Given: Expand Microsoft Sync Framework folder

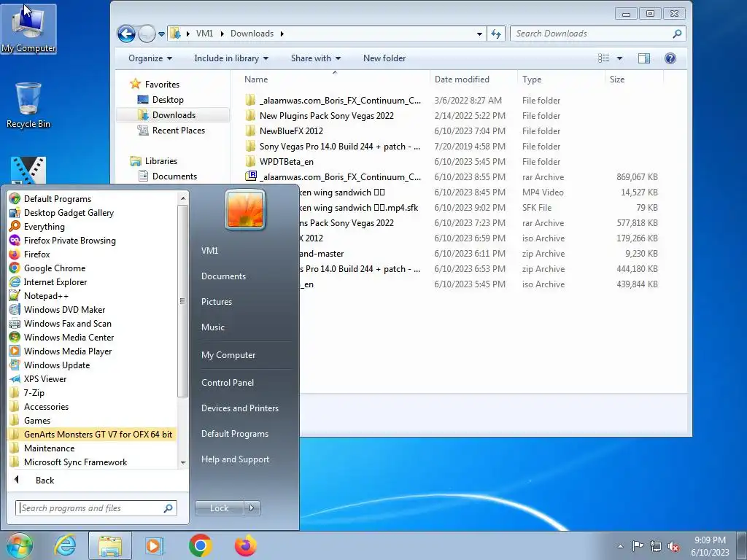Looking at the screenshot, I should (75, 462).
